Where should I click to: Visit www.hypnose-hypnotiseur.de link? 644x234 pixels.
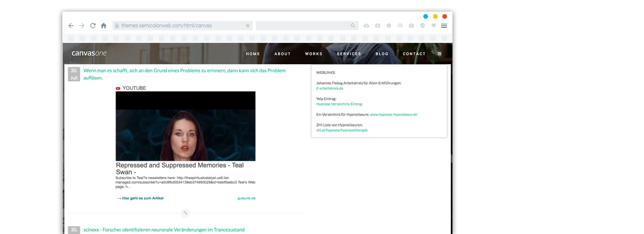tap(394, 114)
